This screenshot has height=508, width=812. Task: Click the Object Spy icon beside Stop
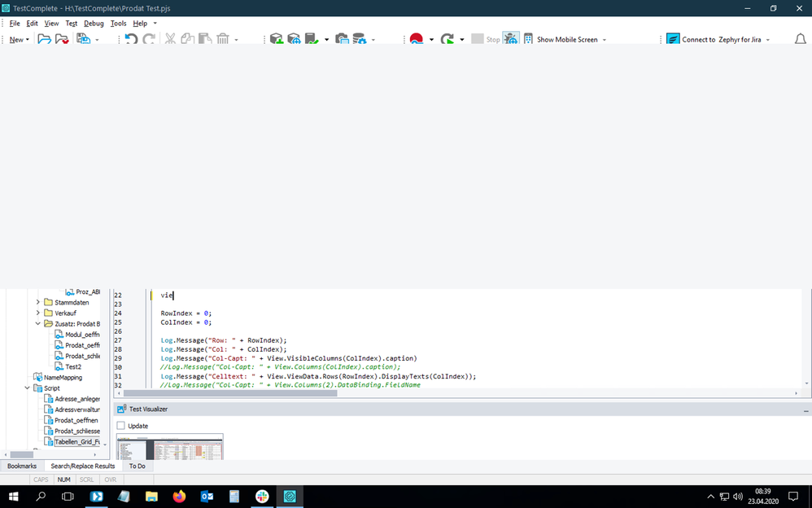click(x=511, y=39)
